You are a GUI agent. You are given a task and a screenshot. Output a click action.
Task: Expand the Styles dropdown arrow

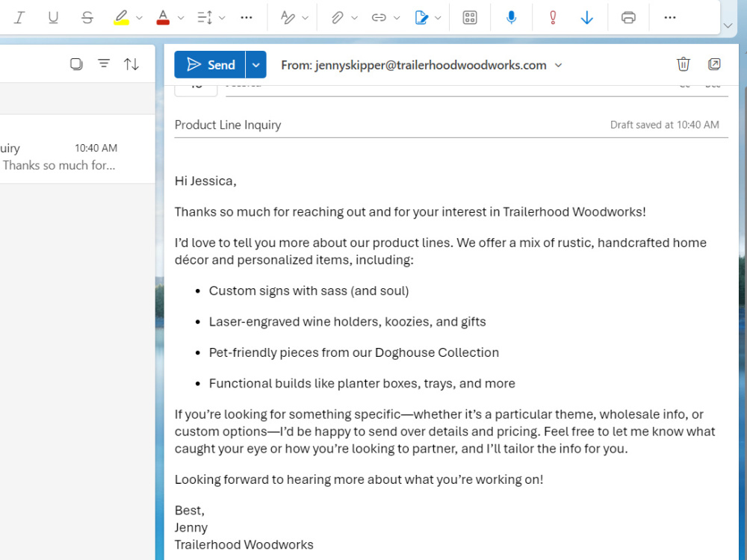[306, 18]
